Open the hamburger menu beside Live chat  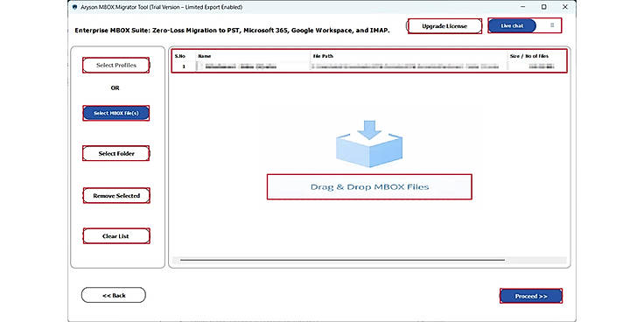pos(552,25)
